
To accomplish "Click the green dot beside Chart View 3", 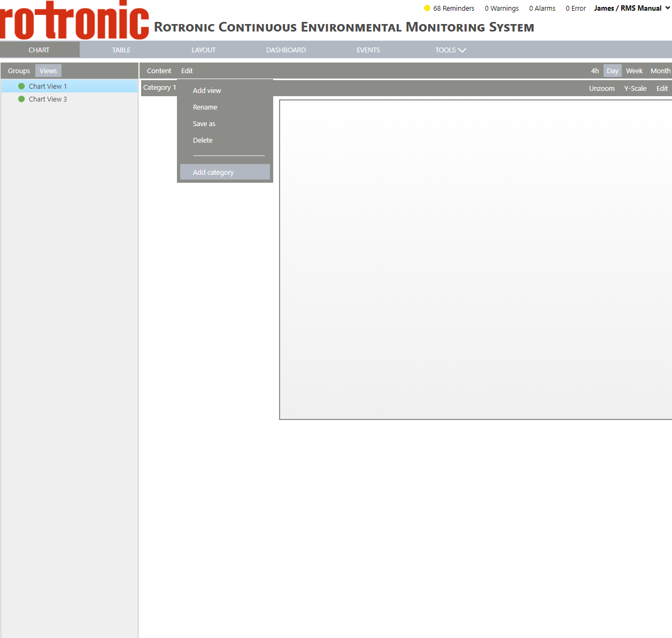I will pos(21,99).
